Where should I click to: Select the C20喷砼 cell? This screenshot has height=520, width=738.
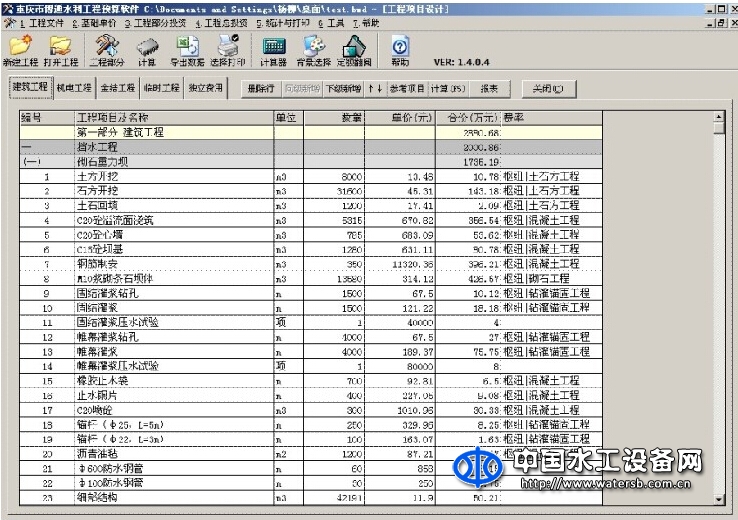click(x=174, y=410)
